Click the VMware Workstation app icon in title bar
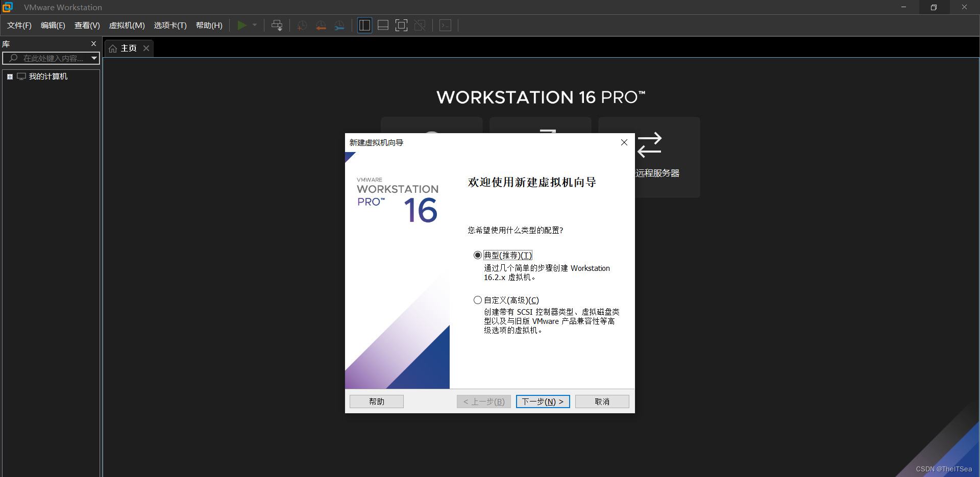Screen dimensions: 980x477 click(x=8, y=7)
